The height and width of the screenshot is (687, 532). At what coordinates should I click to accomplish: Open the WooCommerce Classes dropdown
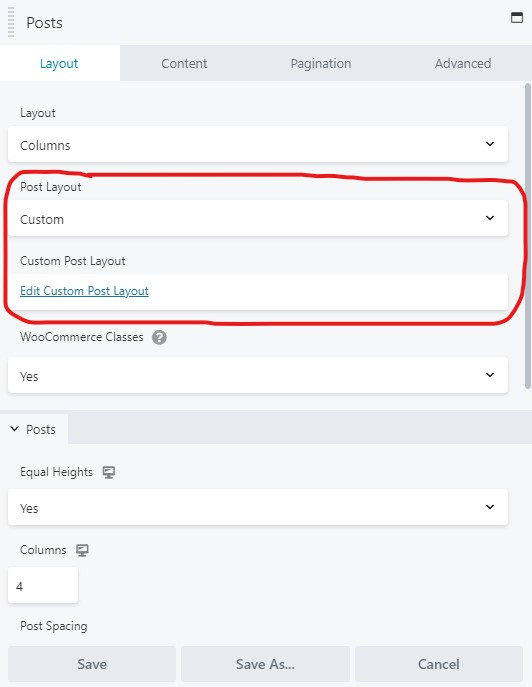click(x=258, y=375)
